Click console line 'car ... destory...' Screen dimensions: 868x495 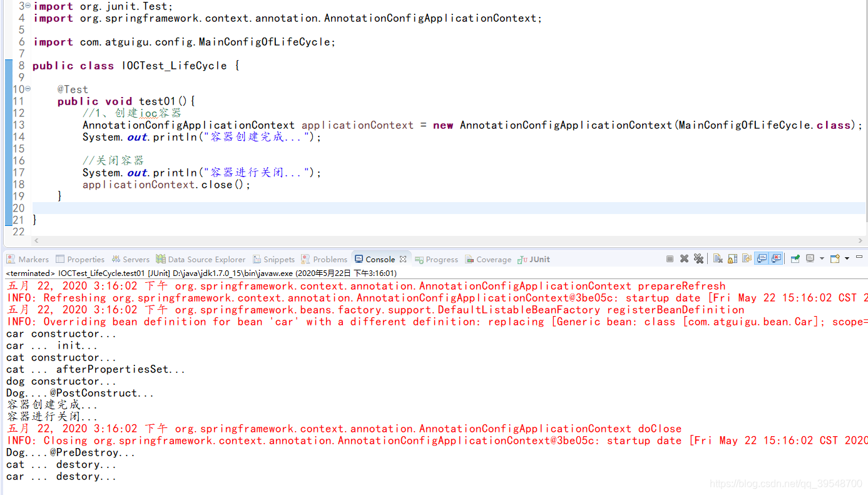coord(61,476)
